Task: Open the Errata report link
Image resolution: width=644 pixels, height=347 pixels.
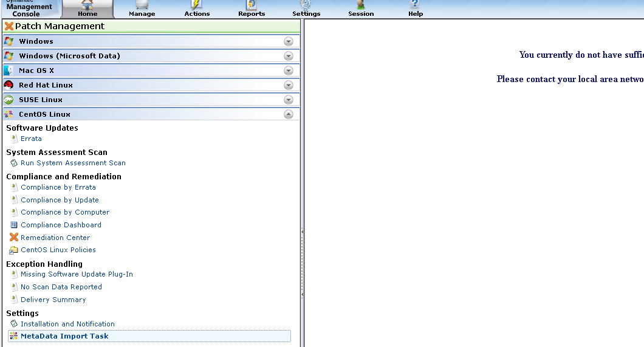Action: tap(31, 139)
